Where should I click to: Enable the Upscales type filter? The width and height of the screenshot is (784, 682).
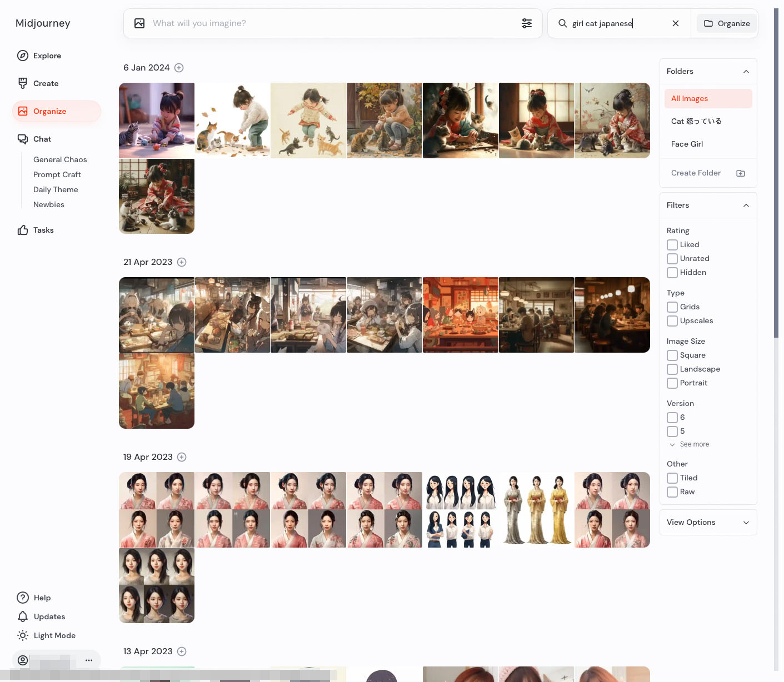[x=672, y=321]
